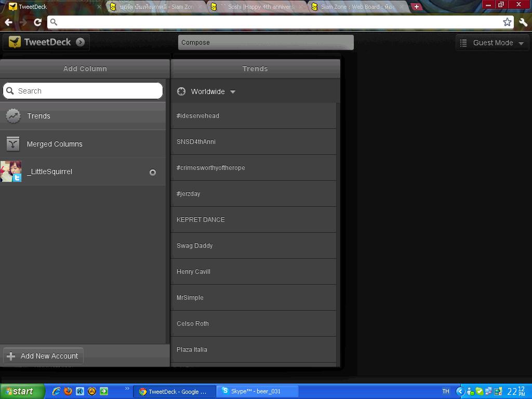
Task: Switch to the Skype beer_031 taskbar button
Action: pyautogui.click(x=258, y=392)
